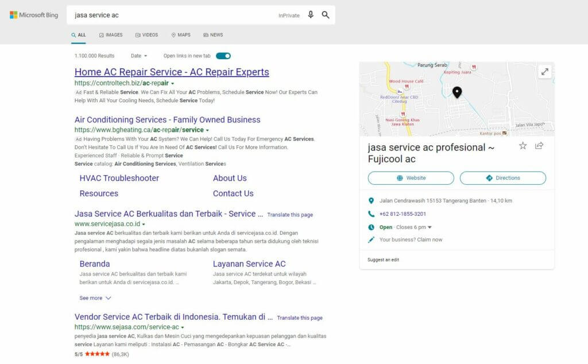Click https://controltech.biz/ac-repair URL text
Image resolution: width=588 pixels, height=364 pixels.
(x=122, y=83)
